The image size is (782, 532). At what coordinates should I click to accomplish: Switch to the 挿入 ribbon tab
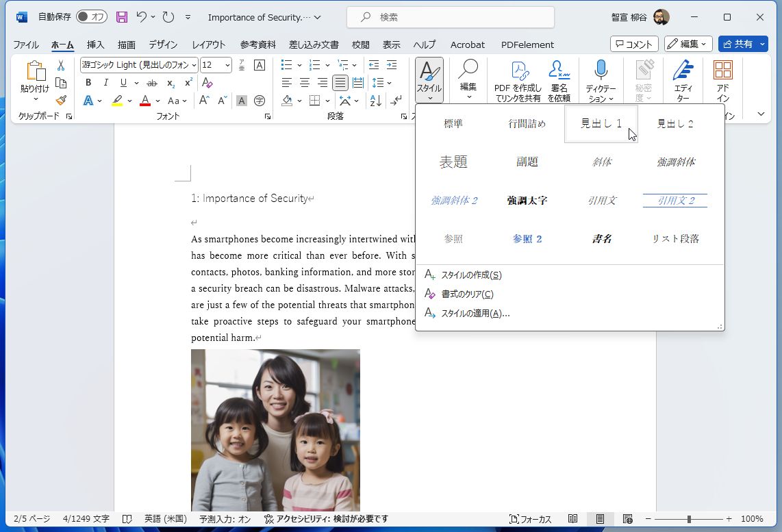point(94,45)
